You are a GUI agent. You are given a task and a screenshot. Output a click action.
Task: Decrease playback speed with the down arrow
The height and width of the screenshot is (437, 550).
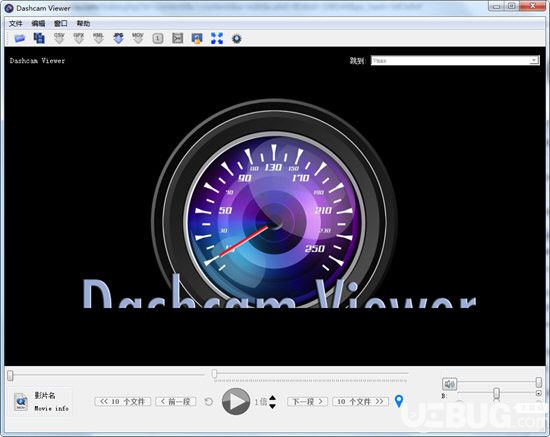[x=273, y=406]
